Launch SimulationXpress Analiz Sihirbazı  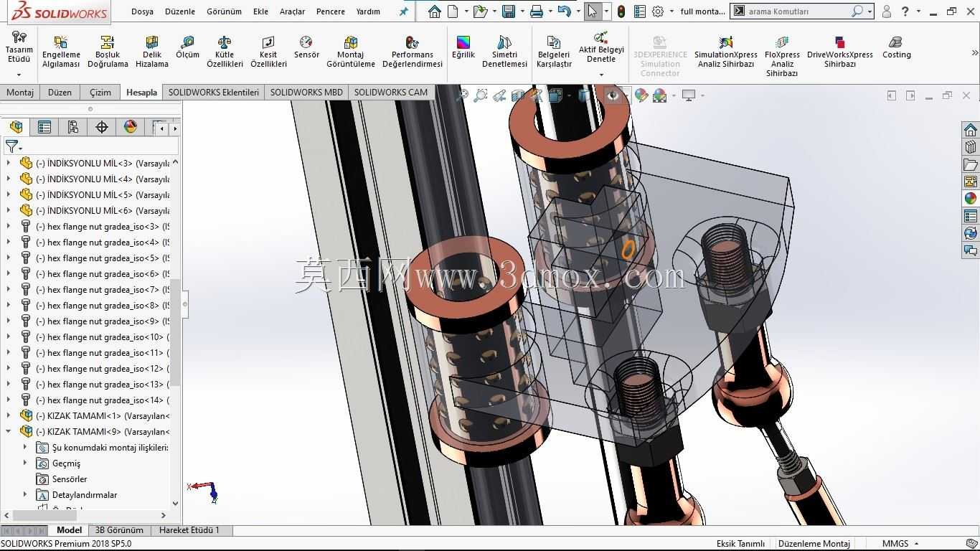pos(725,52)
